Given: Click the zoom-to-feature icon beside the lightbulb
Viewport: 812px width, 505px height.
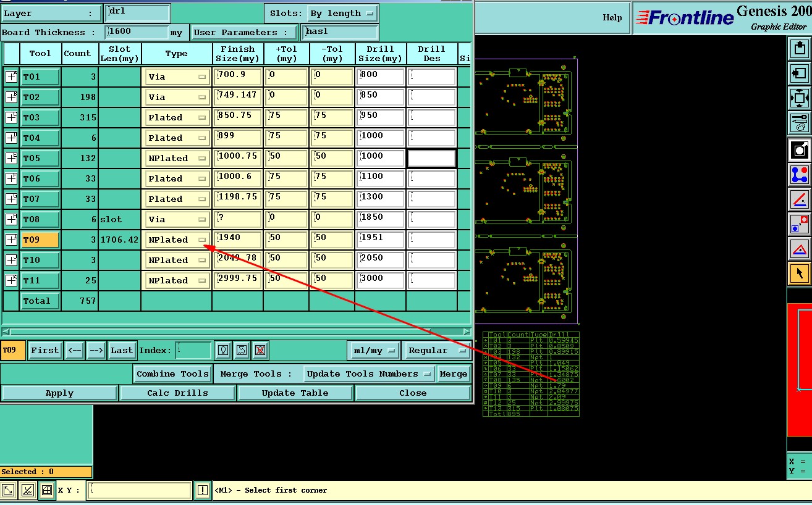Looking at the screenshot, I should (242, 350).
